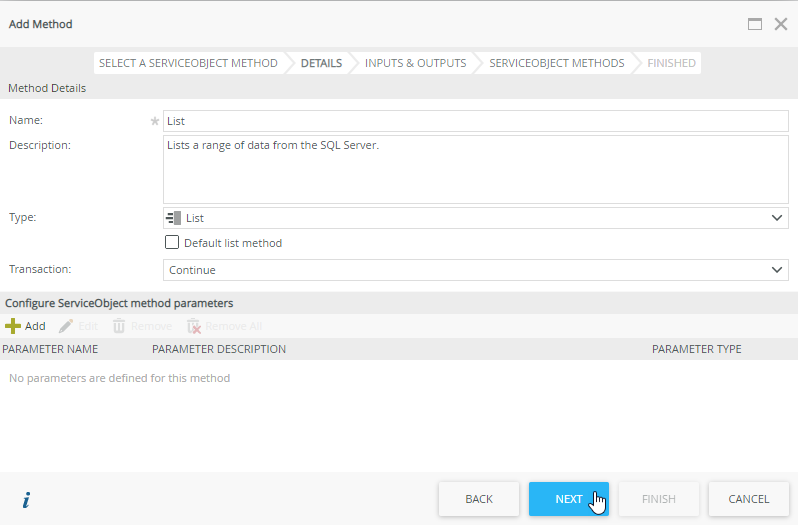The height and width of the screenshot is (525, 798).
Task: Click the pencil Edit parameter icon
Action: click(66, 326)
